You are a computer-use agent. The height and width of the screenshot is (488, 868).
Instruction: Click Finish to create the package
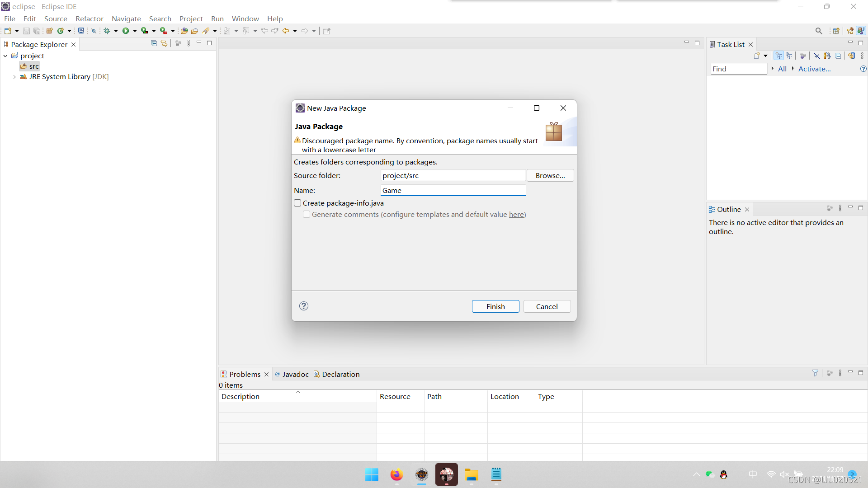(495, 306)
